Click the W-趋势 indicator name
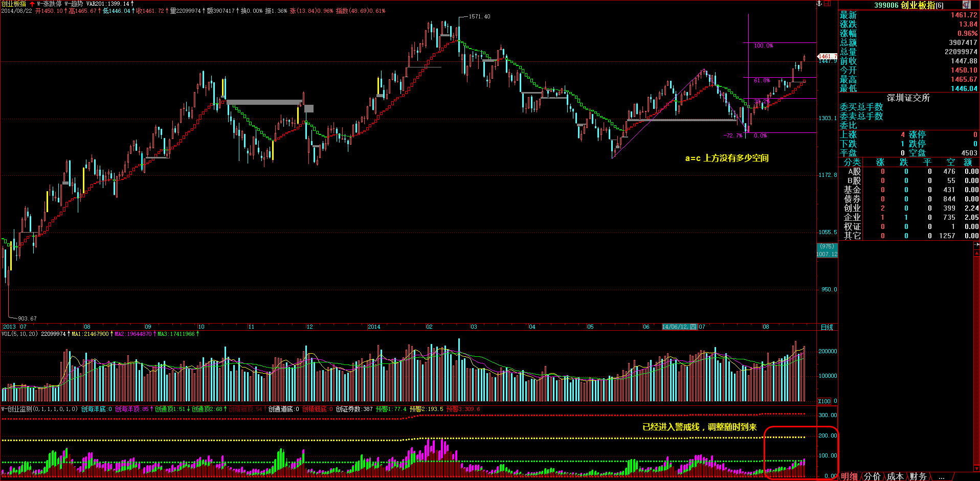This screenshot has height=481, width=980. 74,4
